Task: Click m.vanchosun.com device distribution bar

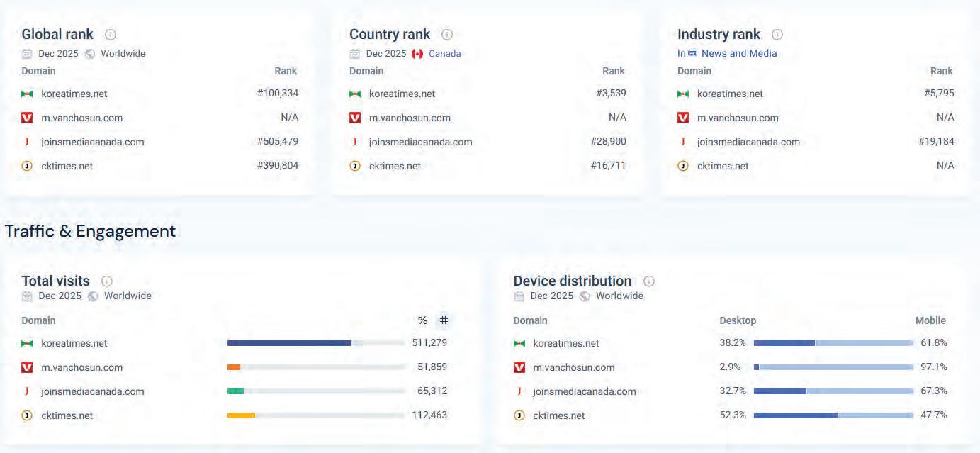Action: pyautogui.click(x=833, y=367)
